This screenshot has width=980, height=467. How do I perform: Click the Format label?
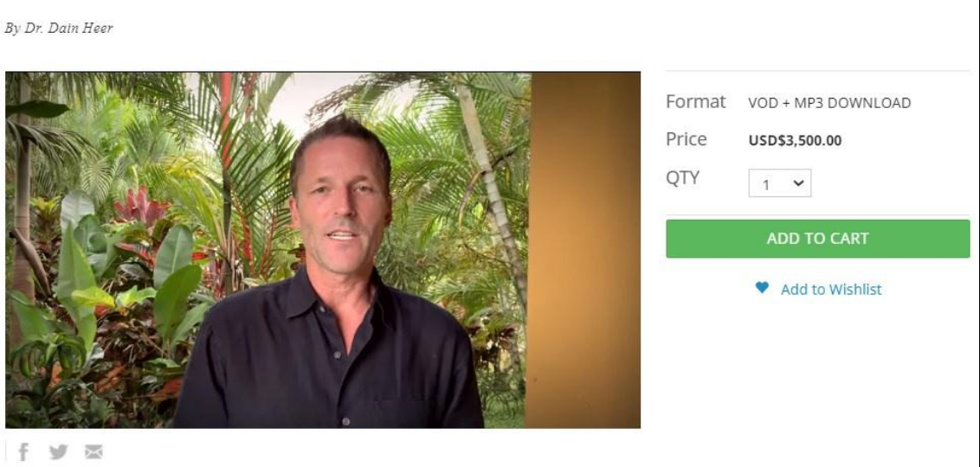tap(696, 102)
